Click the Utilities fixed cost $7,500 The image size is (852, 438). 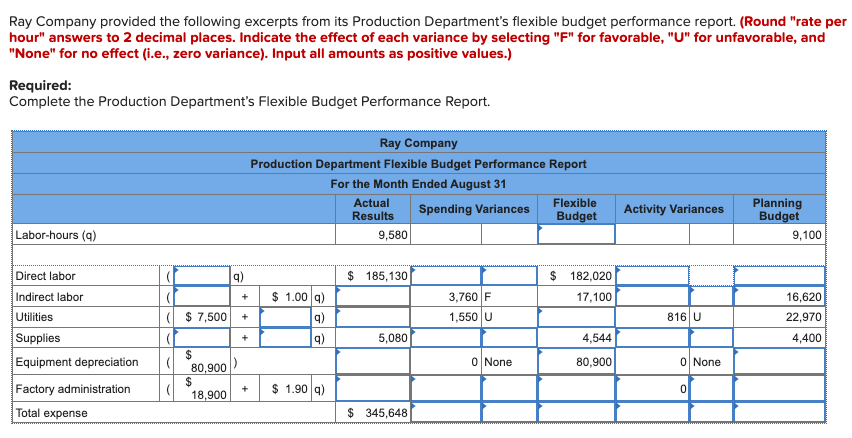(206, 317)
